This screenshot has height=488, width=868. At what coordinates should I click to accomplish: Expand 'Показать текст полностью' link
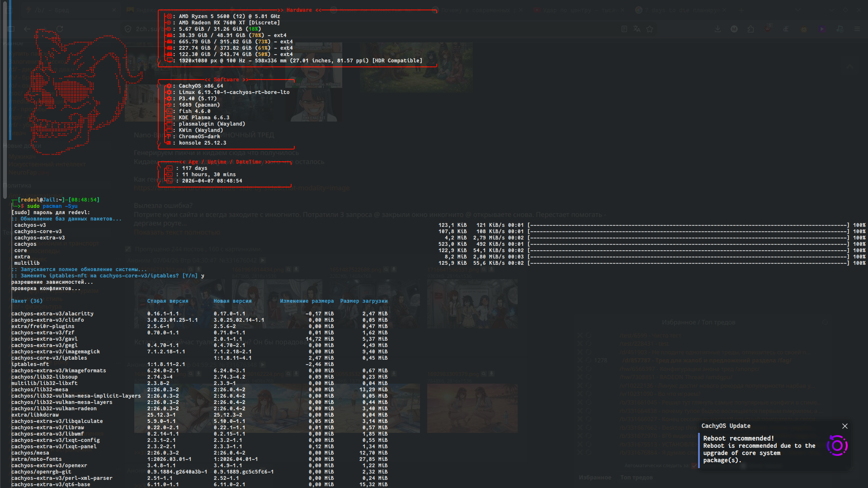pos(177,232)
